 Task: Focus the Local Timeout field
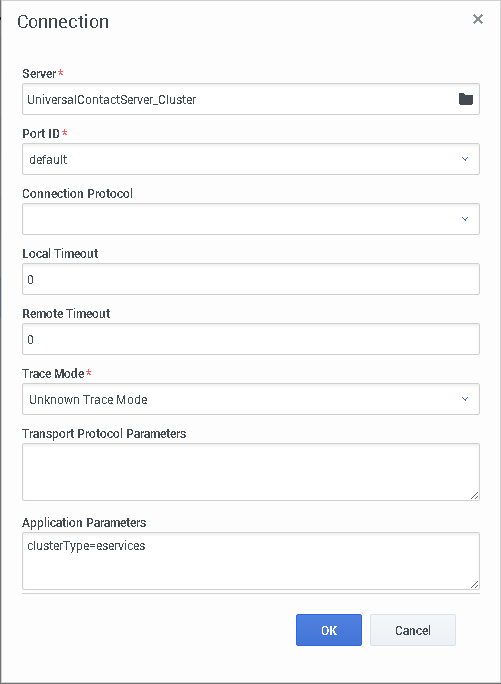(x=251, y=279)
